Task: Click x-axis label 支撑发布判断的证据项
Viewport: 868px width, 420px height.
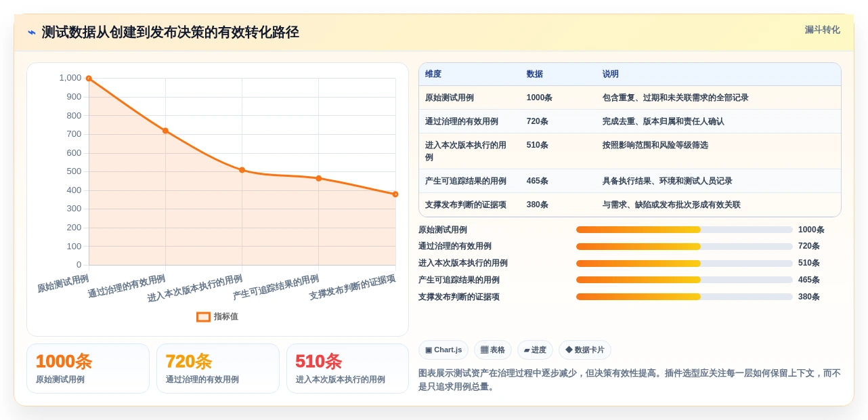Action: [353, 287]
